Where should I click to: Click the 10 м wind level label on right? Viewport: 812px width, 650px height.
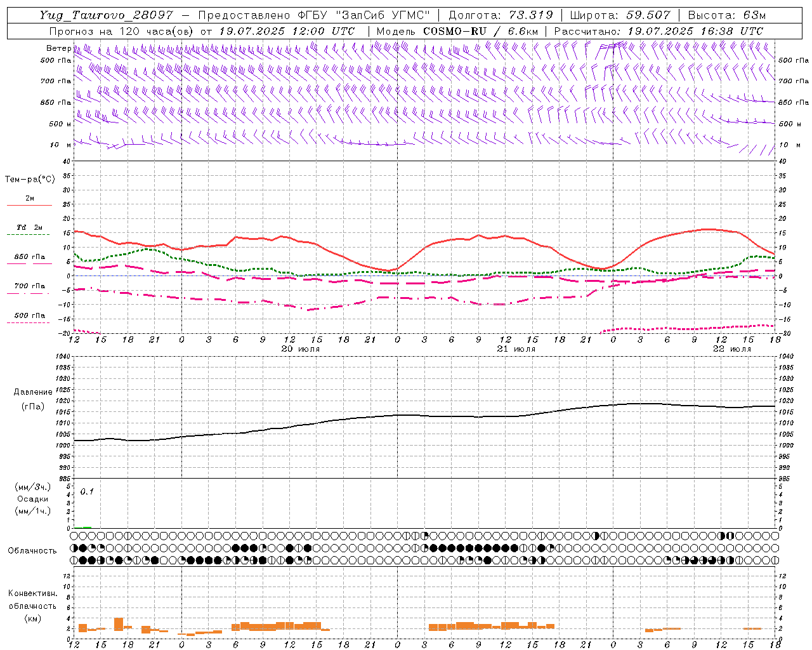[789, 145]
